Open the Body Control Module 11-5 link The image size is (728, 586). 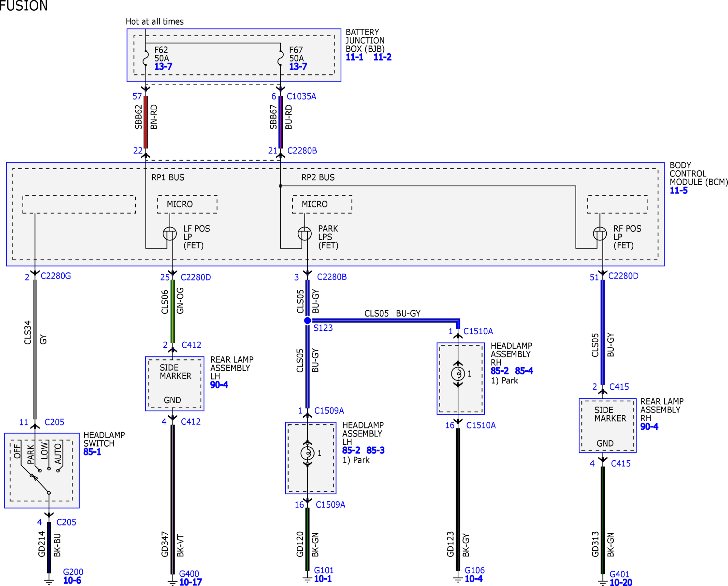(678, 191)
